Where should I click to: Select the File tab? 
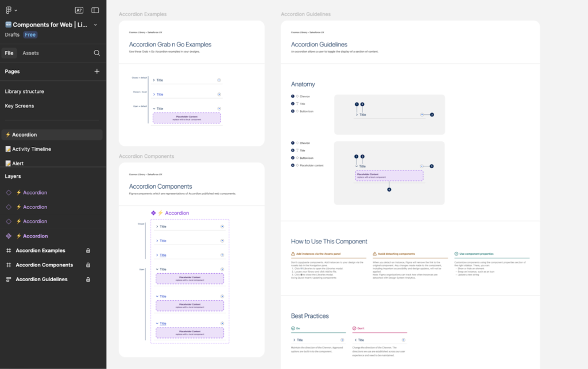click(9, 53)
